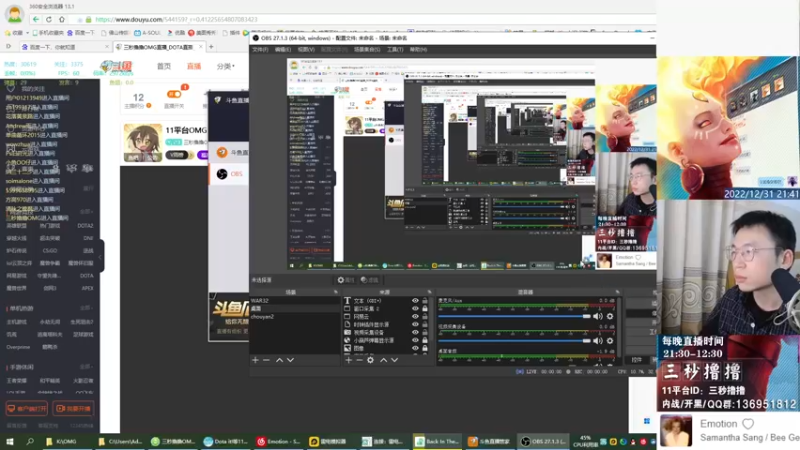Expand the 分类 dropdown on Douyu
Screen dimensions: 800x450
pos(226,66)
